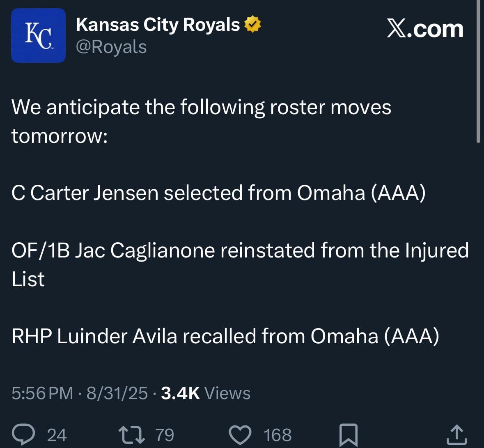Repost this tweet using the arrows icon
484x448 pixels.
(x=131, y=435)
